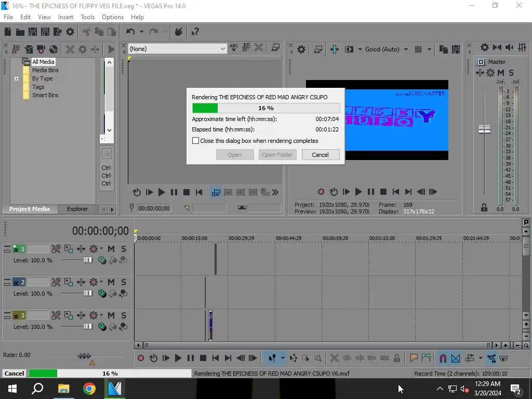The width and height of the screenshot is (532, 399).
Task: Click the New project icon in main toolbar
Action: tap(8, 32)
